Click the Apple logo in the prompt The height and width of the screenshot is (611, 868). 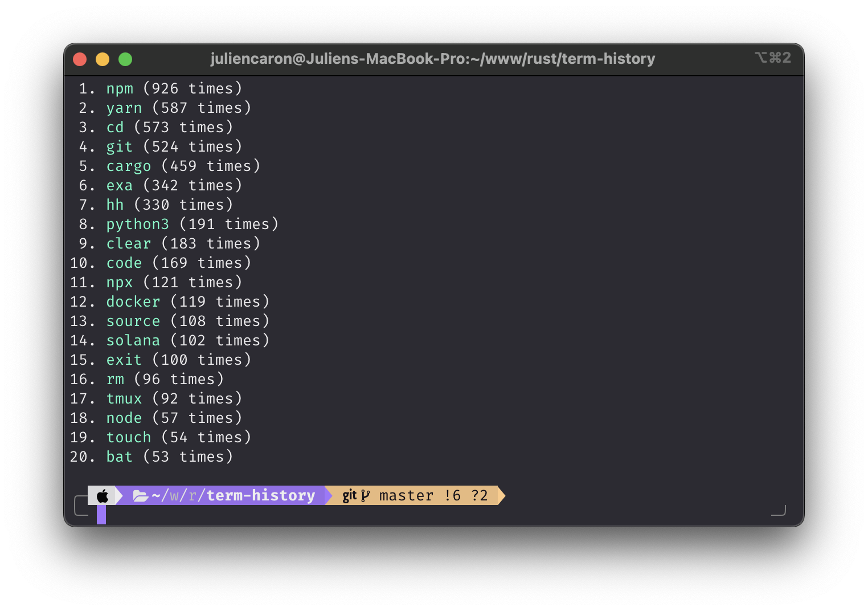click(103, 496)
